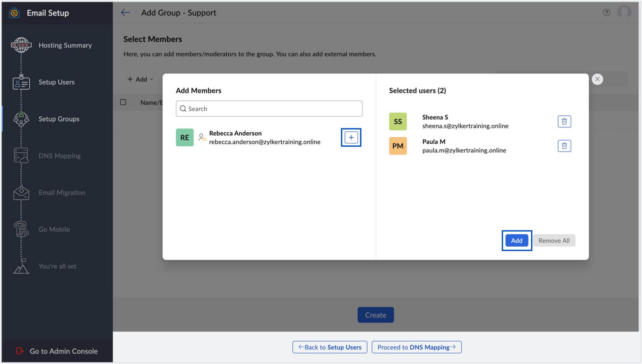Toggle the select-all checkbox in table header
The height and width of the screenshot is (364, 642).
click(x=123, y=102)
